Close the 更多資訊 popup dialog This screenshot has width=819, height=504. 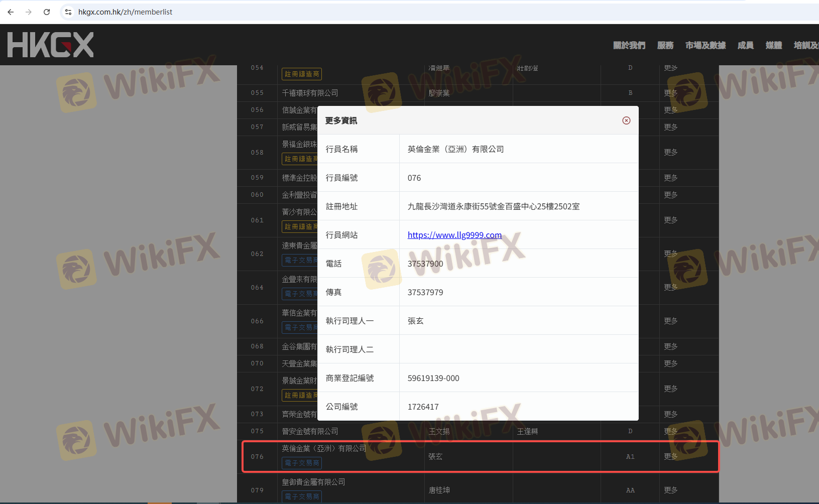click(x=626, y=120)
